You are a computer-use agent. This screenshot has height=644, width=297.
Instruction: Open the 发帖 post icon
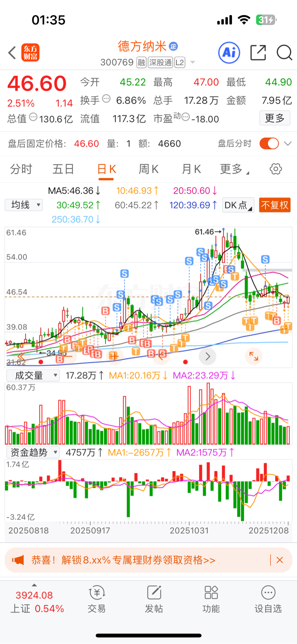154,599
